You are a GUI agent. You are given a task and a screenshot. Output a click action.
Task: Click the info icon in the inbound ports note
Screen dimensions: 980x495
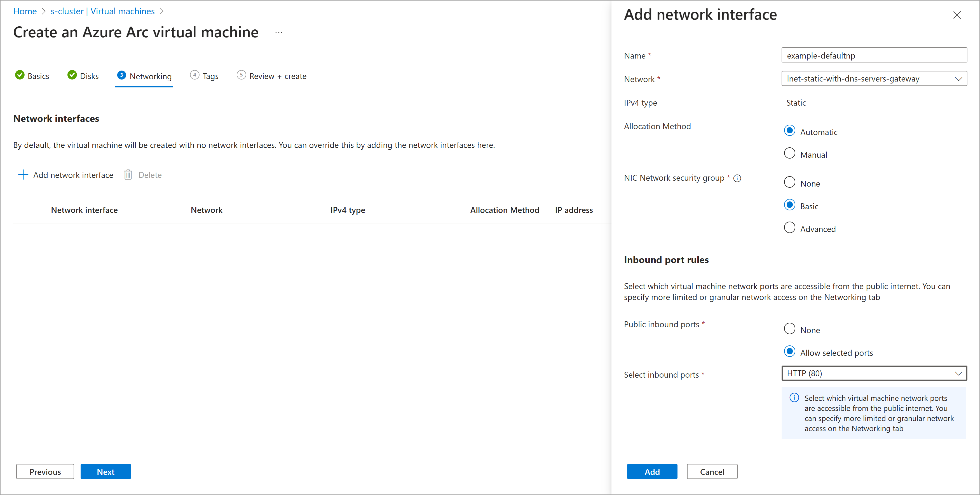794,397
